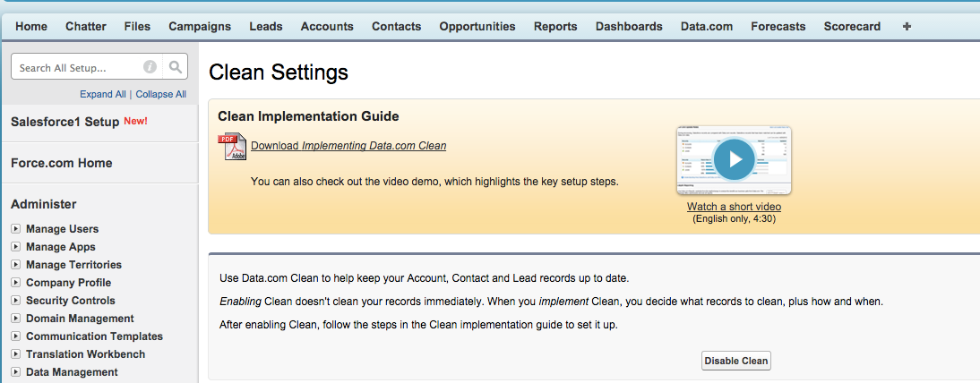
Task: Click the search magnifier icon in Setup
Action: point(176,67)
